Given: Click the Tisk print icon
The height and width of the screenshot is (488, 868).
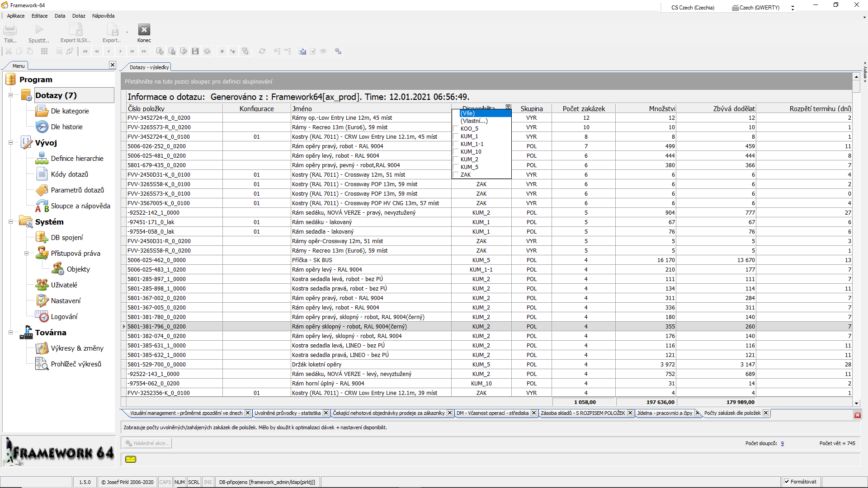Looking at the screenshot, I should [x=10, y=30].
